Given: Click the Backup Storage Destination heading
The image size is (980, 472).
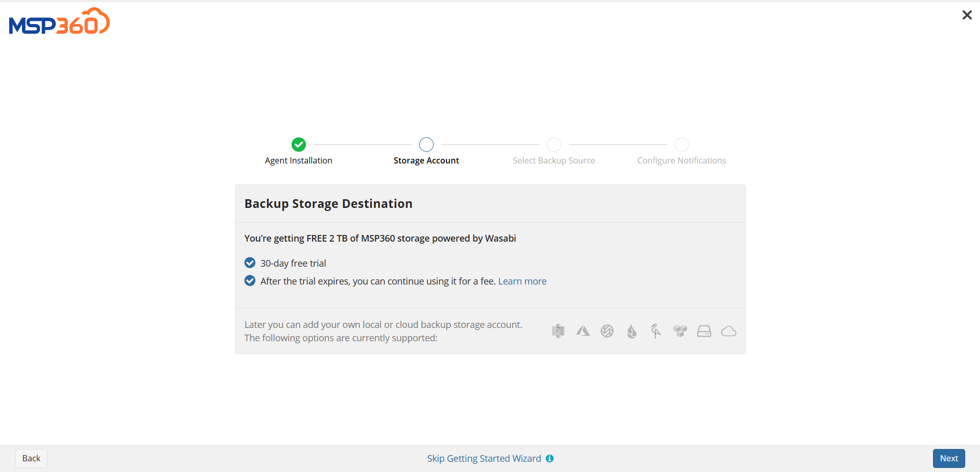Looking at the screenshot, I should tap(328, 203).
